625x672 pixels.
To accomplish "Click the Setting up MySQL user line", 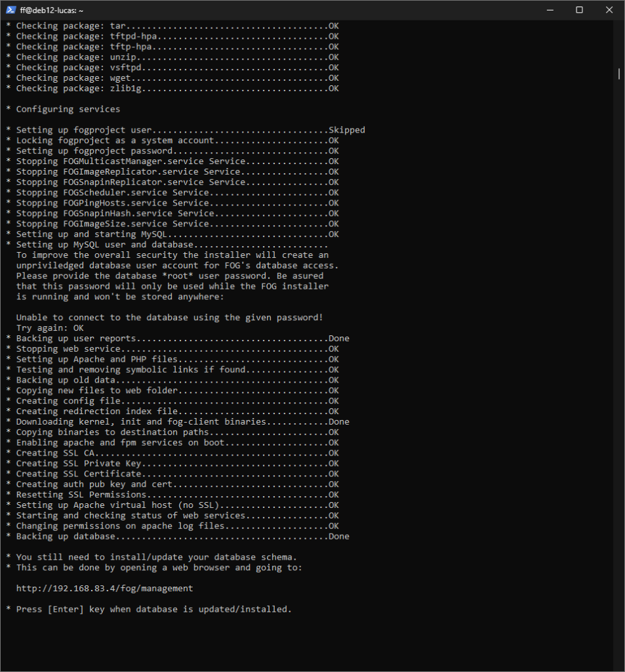I will click(167, 245).
